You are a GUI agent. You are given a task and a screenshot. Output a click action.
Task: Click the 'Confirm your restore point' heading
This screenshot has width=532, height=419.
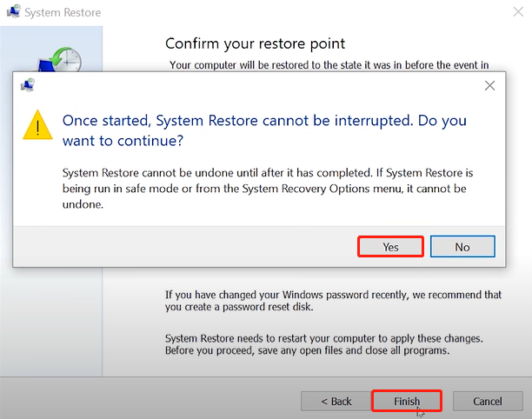(x=256, y=43)
